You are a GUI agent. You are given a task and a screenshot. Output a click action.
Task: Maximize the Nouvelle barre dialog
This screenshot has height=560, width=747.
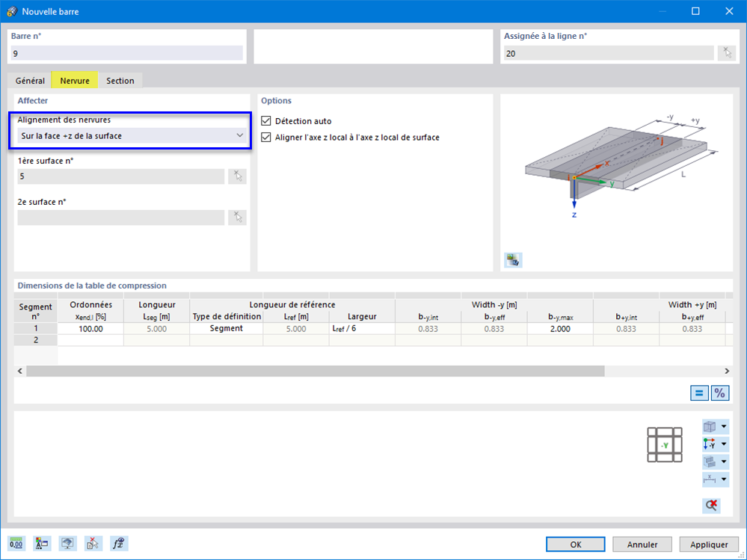point(695,11)
